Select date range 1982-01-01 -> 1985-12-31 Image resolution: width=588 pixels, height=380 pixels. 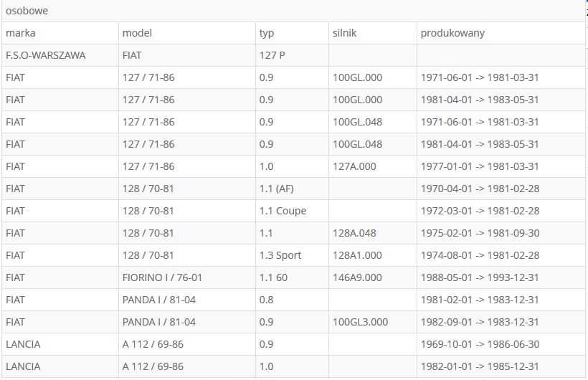(480, 366)
